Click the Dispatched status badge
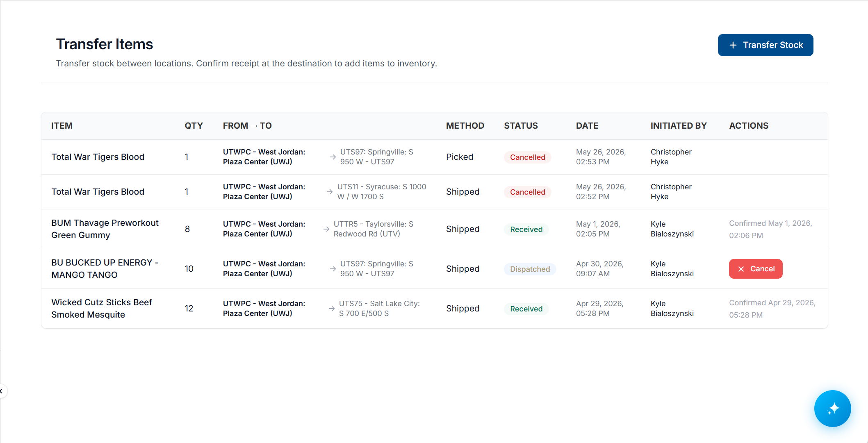Image resolution: width=868 pixels, height=443 pixels. click(x=530, y=269)
